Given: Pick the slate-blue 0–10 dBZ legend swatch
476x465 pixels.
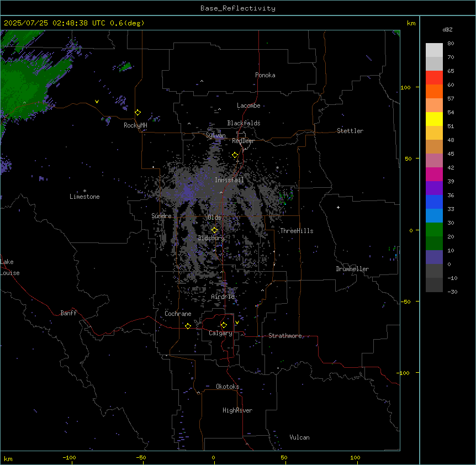Looking at the screenshot, I should click(x=434, y=257).
